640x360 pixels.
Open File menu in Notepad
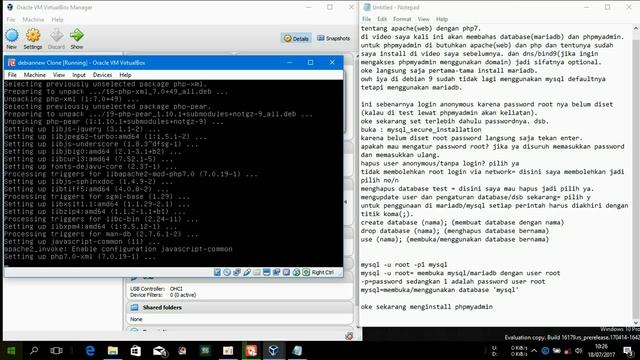pos(367,19)
